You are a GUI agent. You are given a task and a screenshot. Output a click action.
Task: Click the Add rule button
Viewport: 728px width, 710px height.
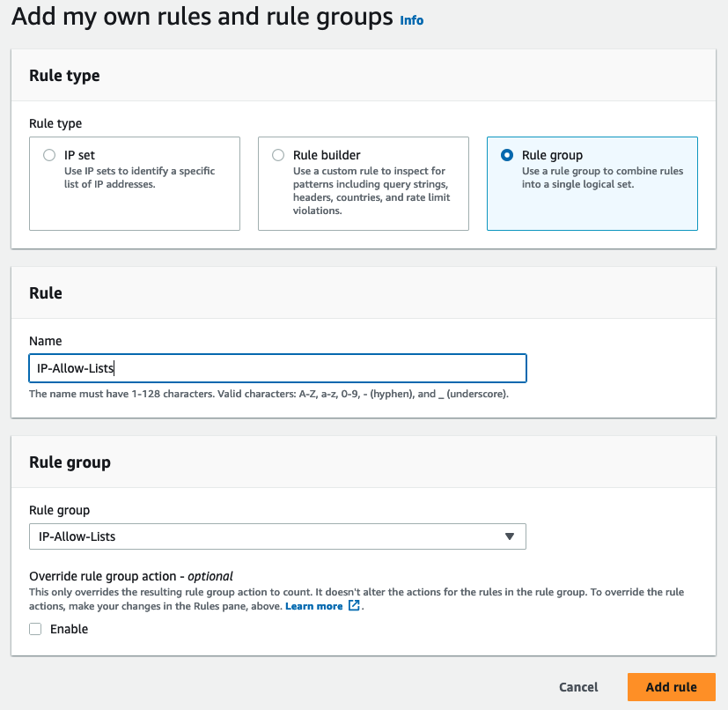pos(672,687)
